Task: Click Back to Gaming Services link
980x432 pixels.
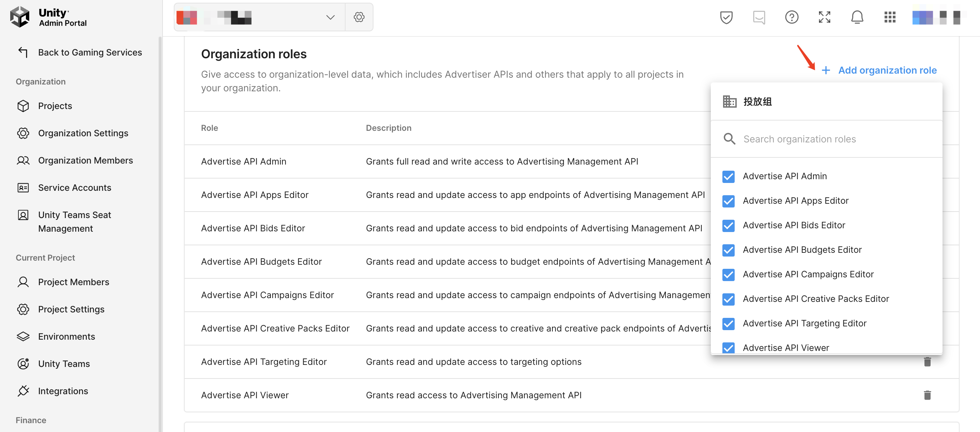Action: tap(90, 52)
